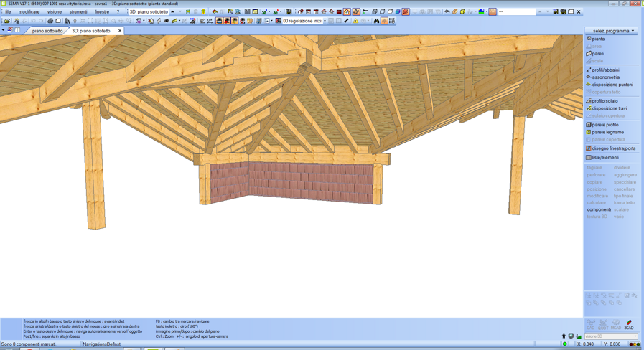Select the 3CAD module icon
The width and height of the screenshot is (644, 350).
tap(629, 325)
